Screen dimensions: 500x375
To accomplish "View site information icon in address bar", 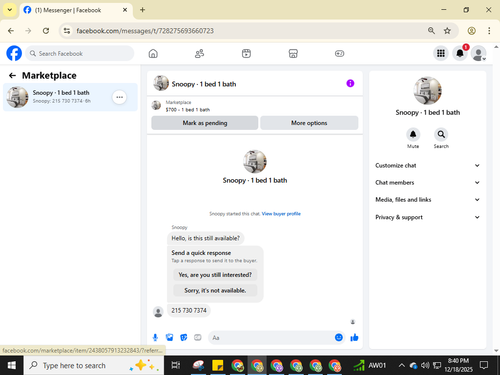I will click(x=67, y=31).
